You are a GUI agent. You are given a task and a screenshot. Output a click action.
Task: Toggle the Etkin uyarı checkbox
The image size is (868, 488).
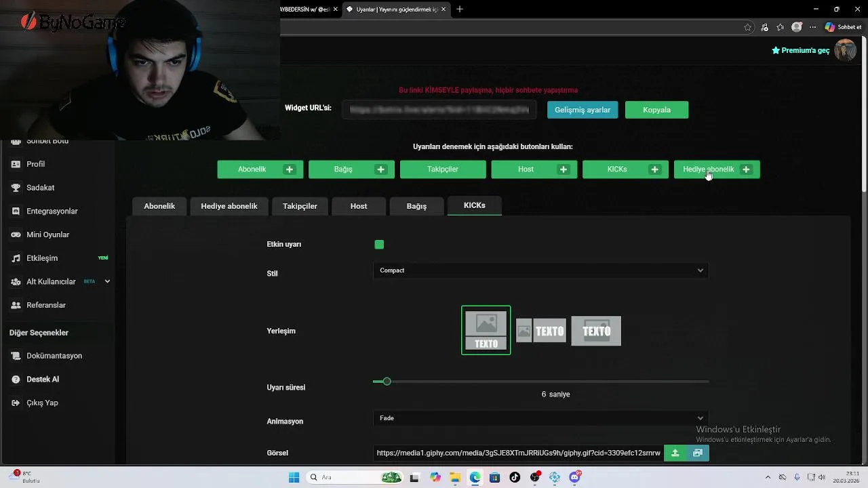[379, 245]
